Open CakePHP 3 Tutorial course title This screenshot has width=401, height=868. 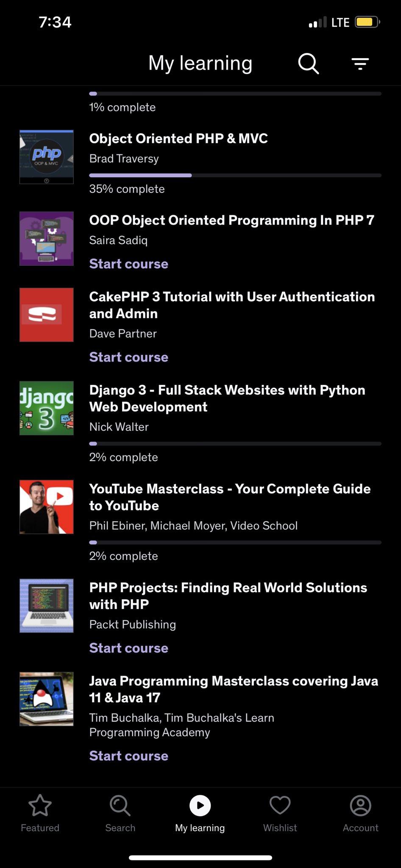coord(232,305)
